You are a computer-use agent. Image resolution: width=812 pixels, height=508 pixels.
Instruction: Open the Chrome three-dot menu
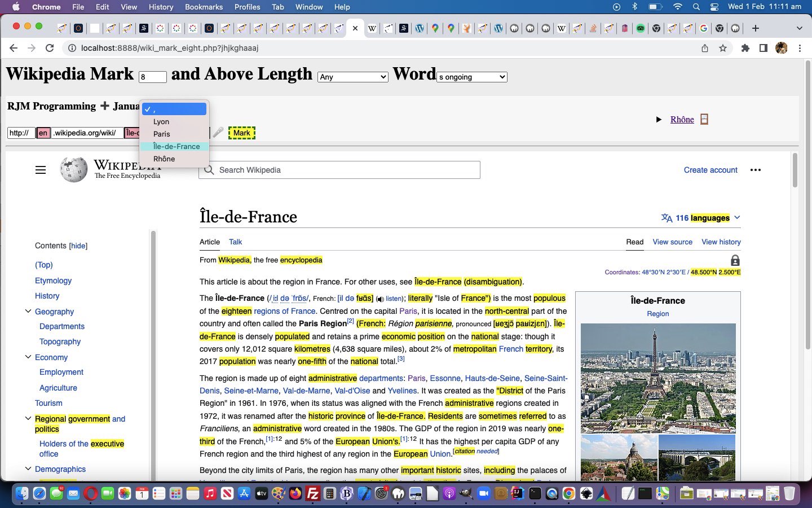[800, 48]
